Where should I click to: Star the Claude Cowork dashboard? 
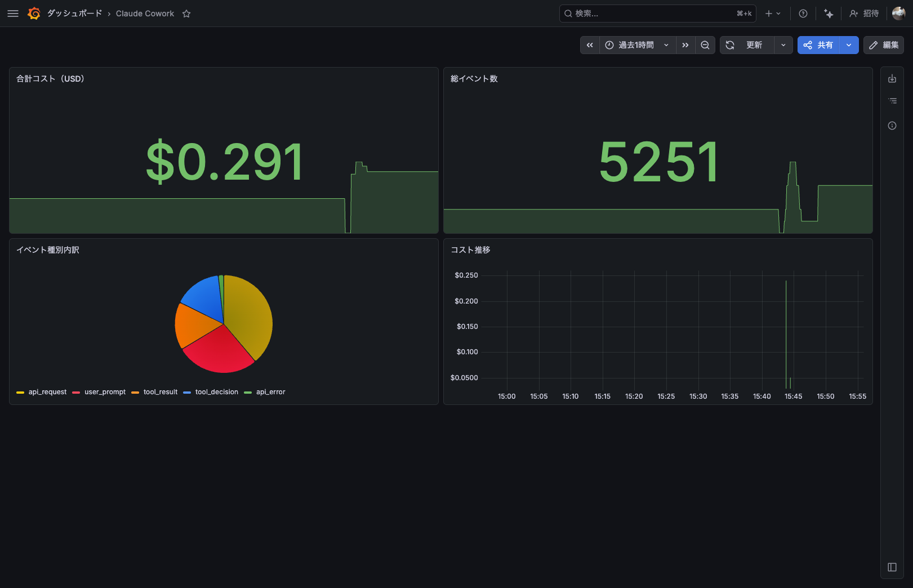pyautogui.click(x=186, y=14)
